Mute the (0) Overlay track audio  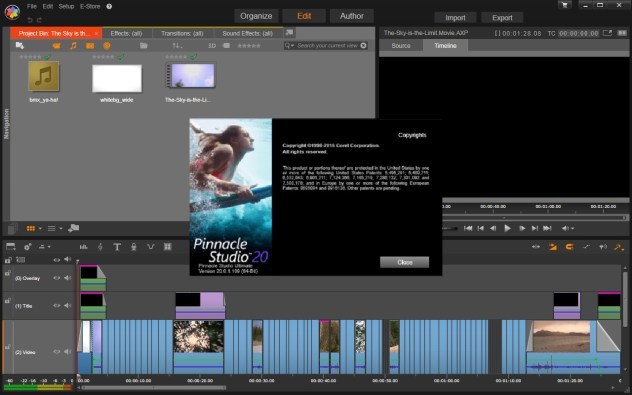pyautogui.click(x=67, y=278)
